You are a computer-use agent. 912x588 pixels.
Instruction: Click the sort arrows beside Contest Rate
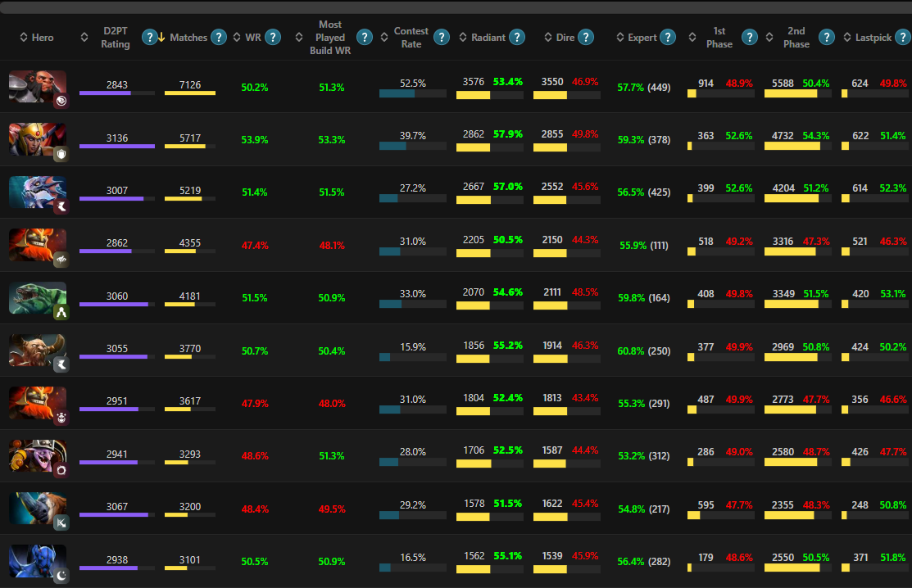[x=384, y=37]
